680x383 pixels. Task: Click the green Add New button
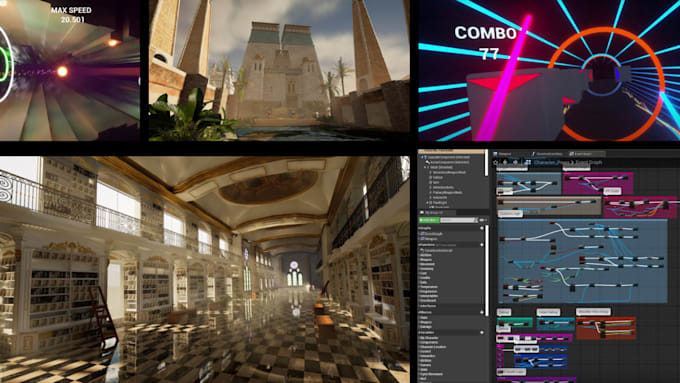tap(429, 220)
